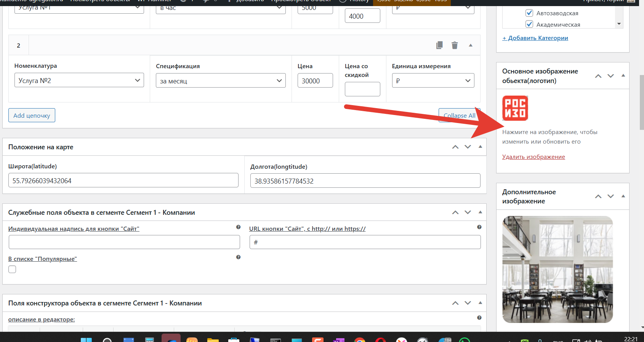Open the Услуга №2 nomenclature dropdown
Screen dimensions: 644x342
(x=79, y=80)
